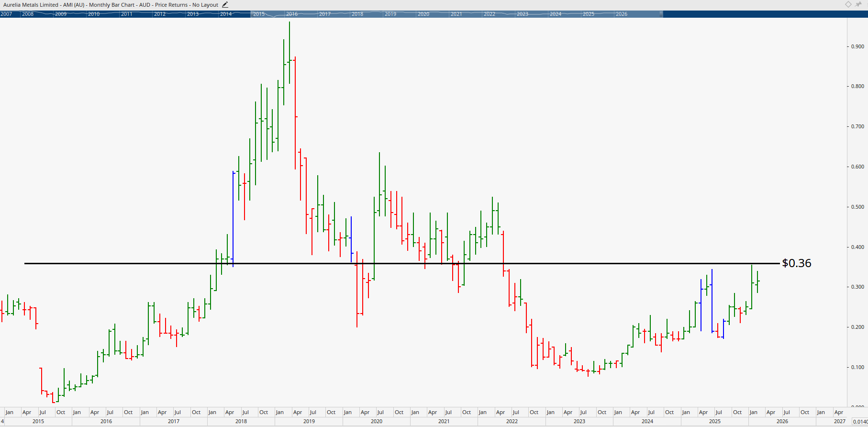This screenshot has width=868, height=427.
Task: Click the Aurelia Metals Limited chart title
Action: pyautogui.click(x=111, y=5)
